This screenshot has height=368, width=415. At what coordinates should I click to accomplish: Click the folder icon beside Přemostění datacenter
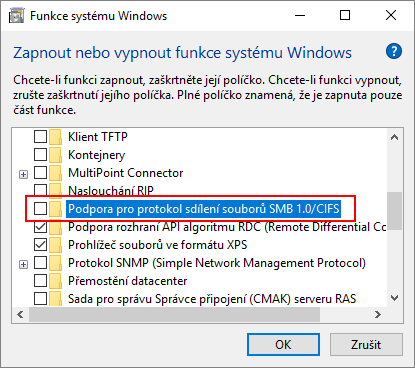(x=55, y=281)
